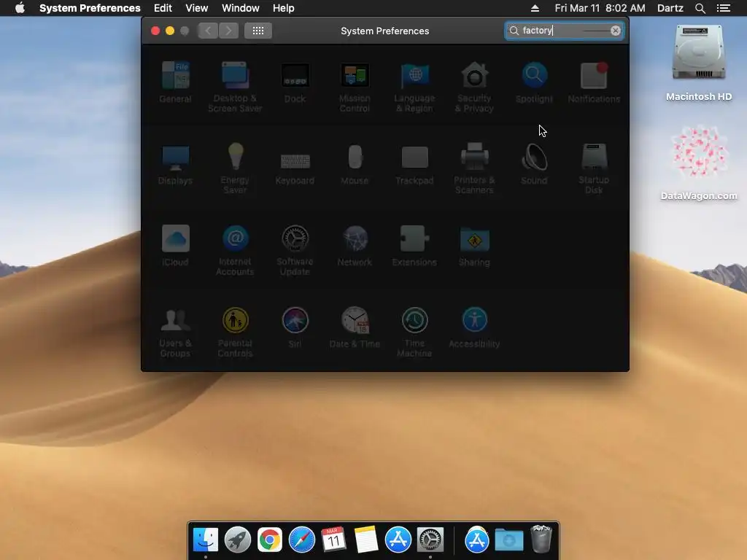This screenshot has height=560, width=747.
Task: Open Notification Center list icon
Action: (724, 8)
